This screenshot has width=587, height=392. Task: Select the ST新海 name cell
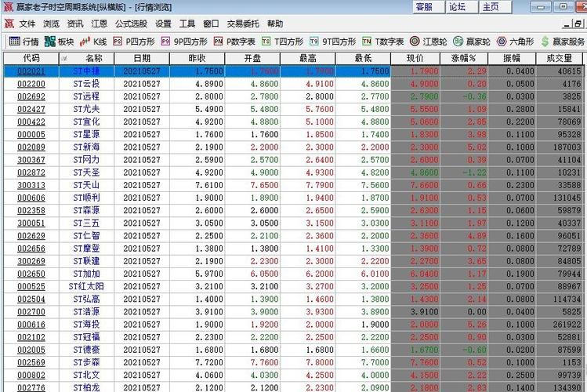86,147
